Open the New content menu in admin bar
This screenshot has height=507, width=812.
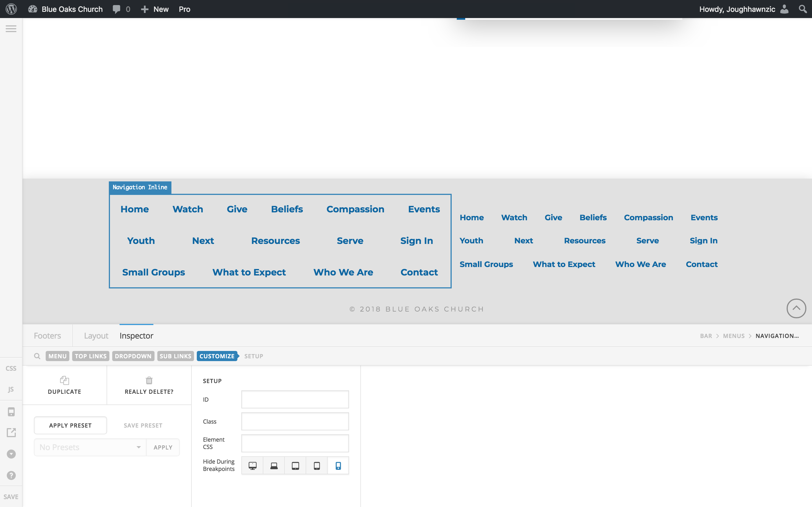[x=155, y=9]
